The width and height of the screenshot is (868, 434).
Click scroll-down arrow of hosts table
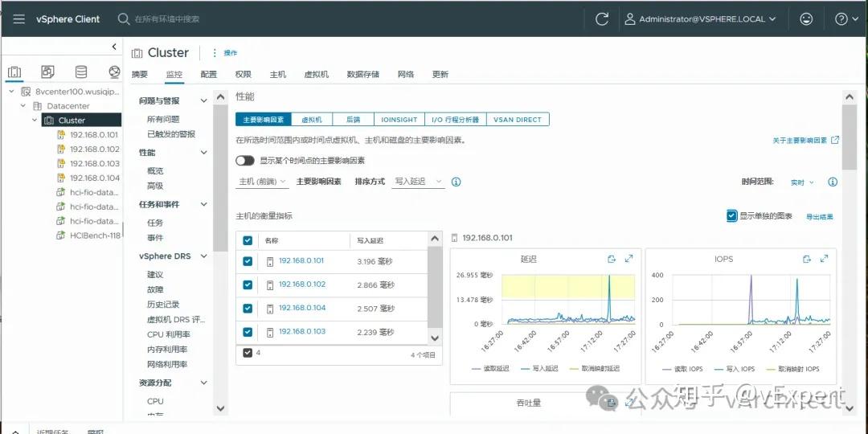click(435, 338)
